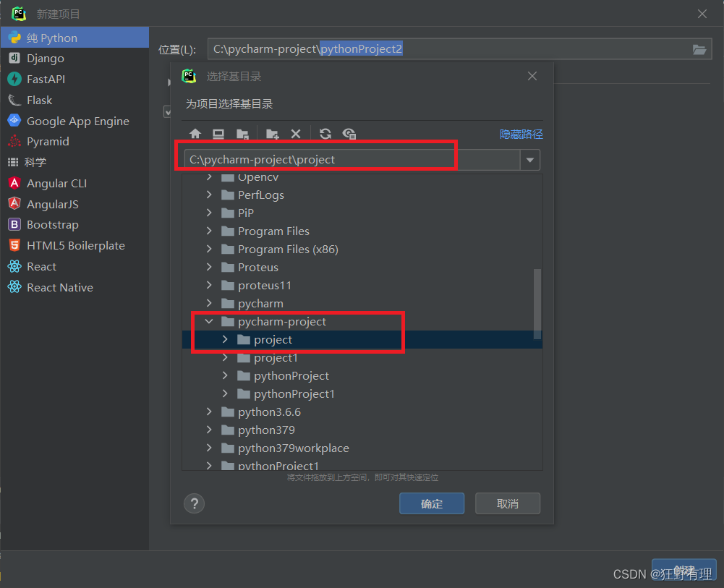Select the Proteus folder row
724x588 pixels.
tap(362, 267)
